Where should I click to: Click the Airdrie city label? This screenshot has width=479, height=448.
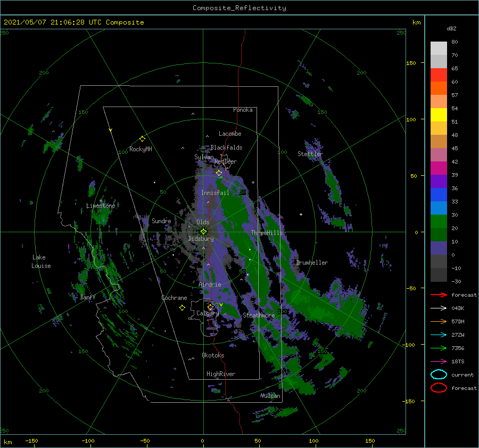[x=210, y=284]
